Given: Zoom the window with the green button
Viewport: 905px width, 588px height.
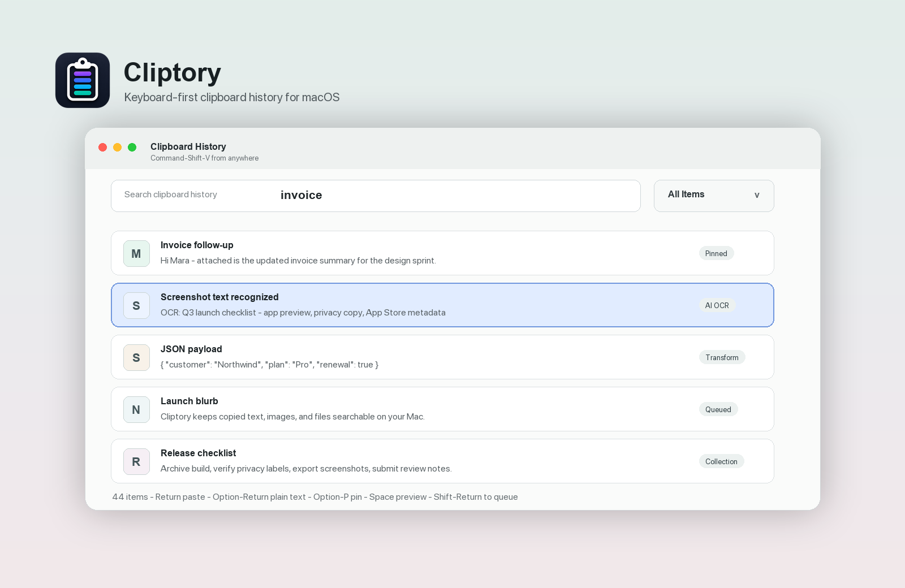Looking at the screenshot, I should click(132, 147).
